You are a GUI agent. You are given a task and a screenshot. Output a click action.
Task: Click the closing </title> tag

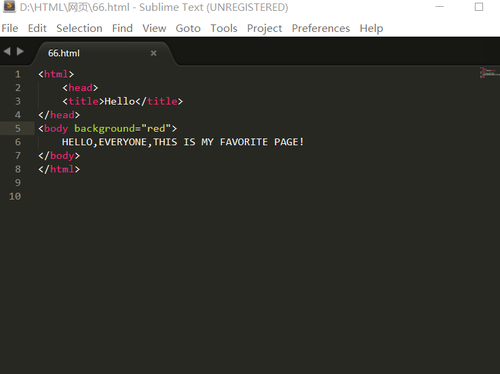(x=159, y=101)
